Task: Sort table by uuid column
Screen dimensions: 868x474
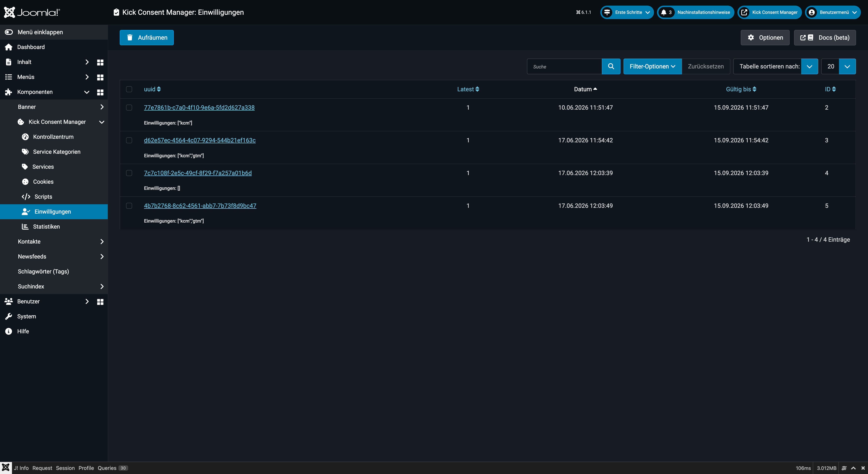Action: [152, 89]
